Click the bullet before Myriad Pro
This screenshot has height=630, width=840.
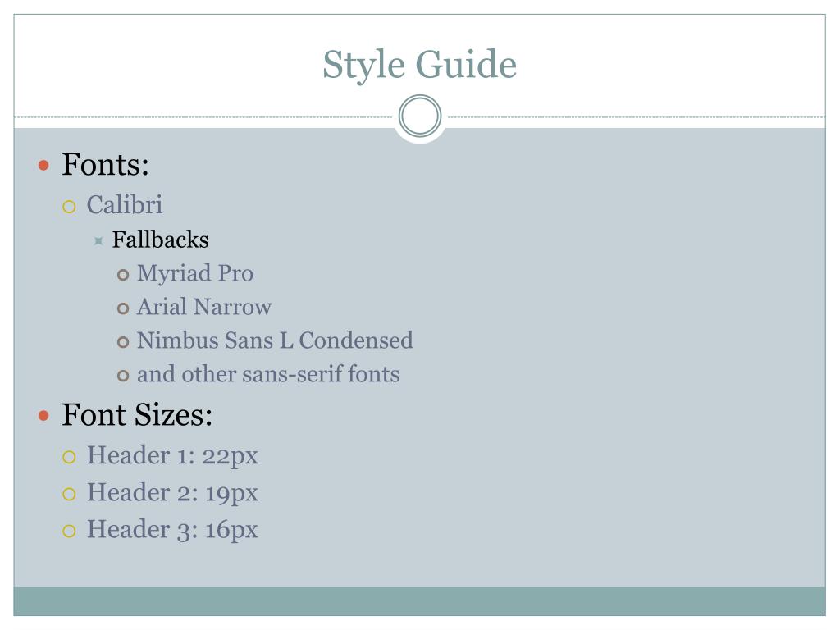pyautogui.click(x=123, y=275)
